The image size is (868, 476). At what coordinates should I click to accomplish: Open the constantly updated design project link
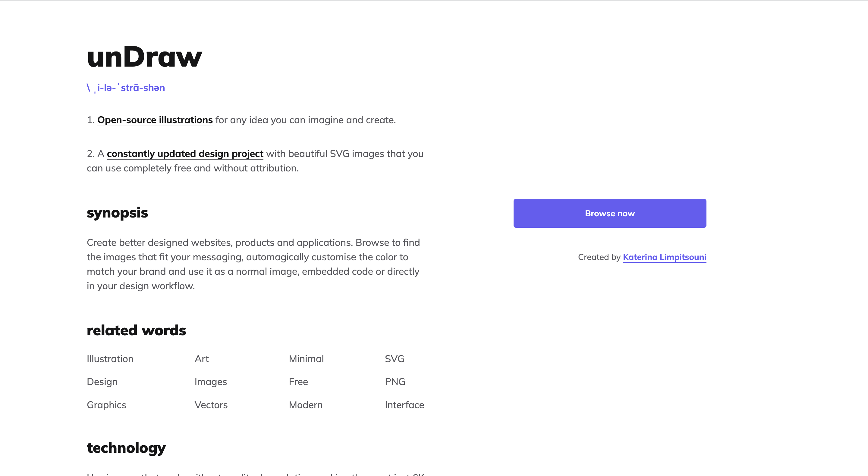(185, 154)
